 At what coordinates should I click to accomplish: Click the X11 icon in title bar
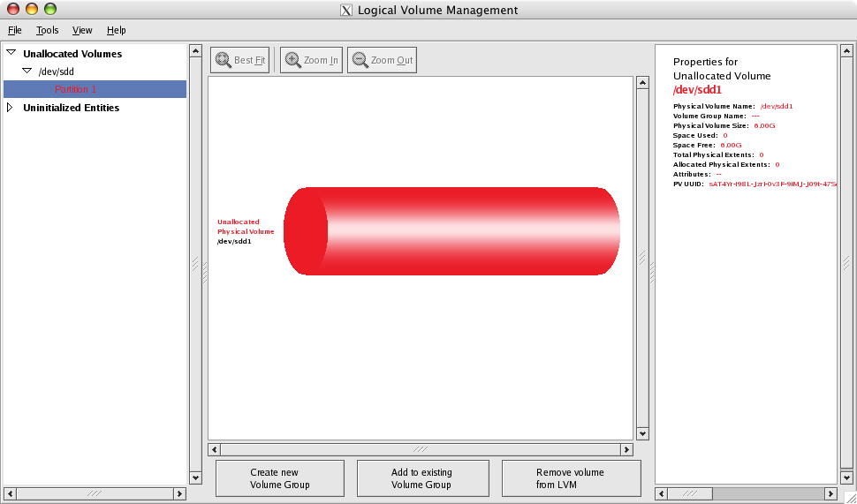pyautogui.click(x=346, y=11)
